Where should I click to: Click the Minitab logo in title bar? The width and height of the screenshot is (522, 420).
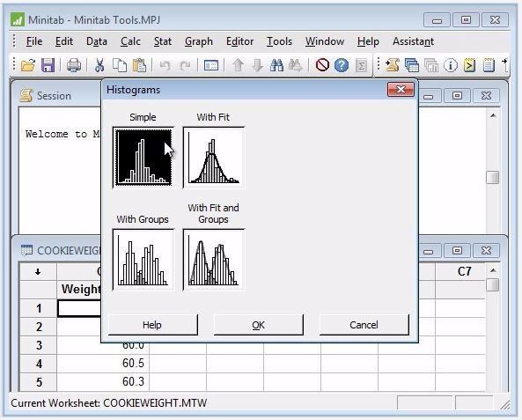pyautogui.click(x=18, y=19)
